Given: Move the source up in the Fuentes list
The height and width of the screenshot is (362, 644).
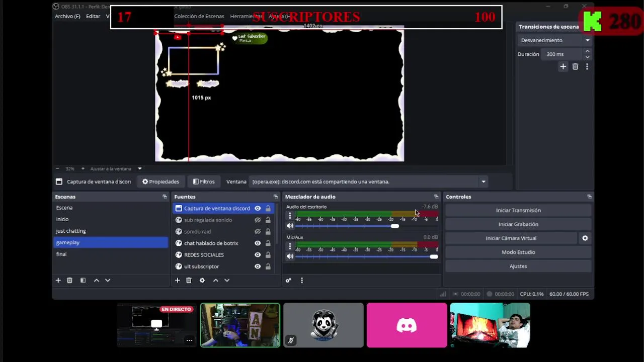Looking at the screenshot, I should [216, 280].
